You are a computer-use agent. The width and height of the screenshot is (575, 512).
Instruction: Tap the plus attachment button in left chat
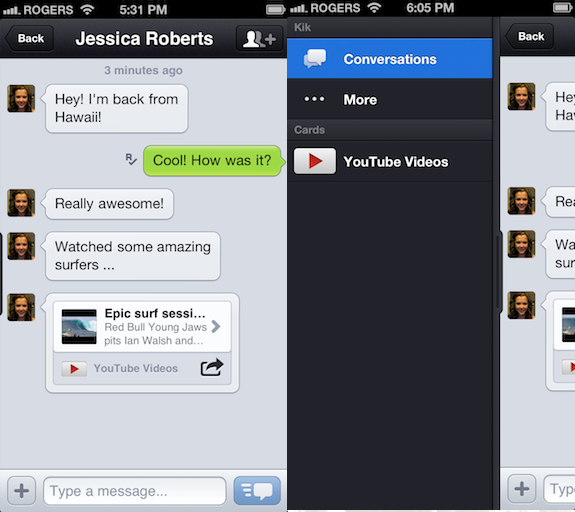point(22,490)
